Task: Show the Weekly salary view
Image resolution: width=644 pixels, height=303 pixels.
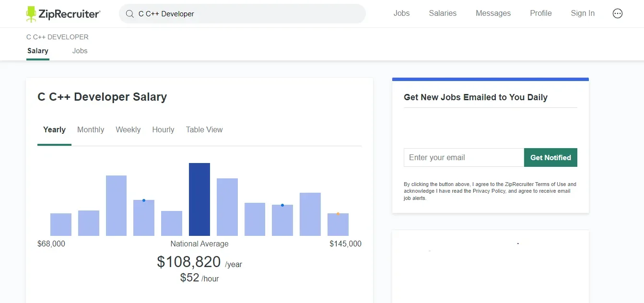Action: click(x=128, y=130)
